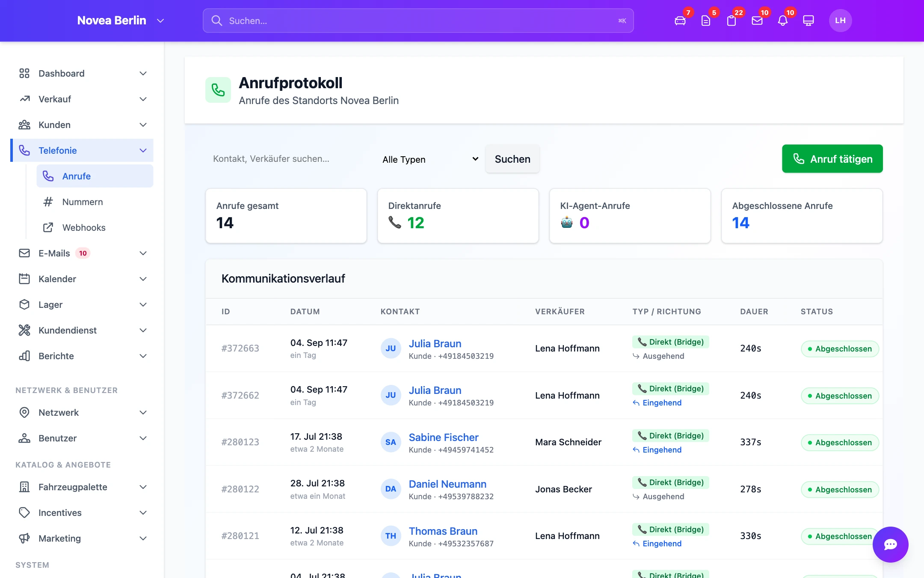The width and height of the screenshot is (924, 578).
Task: Open Julia Braun contact in call #372663
Action: click(435, 343)
